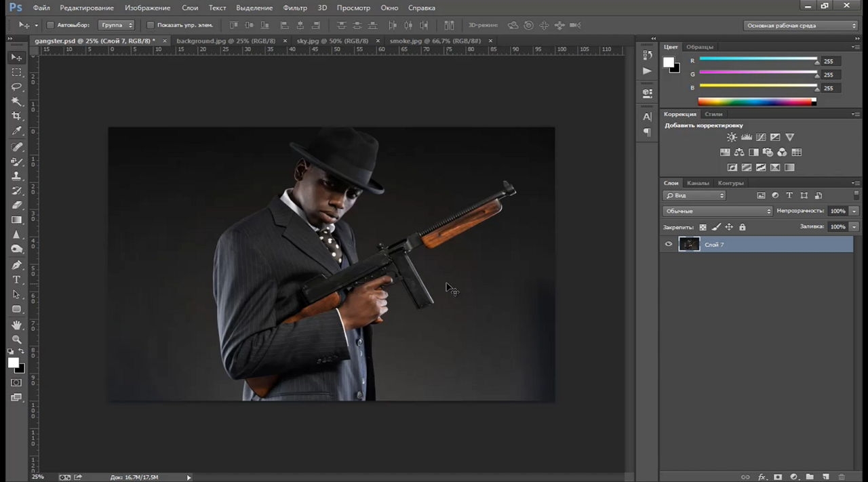Open the workspace dropdown Основная рабочая среда

pos(801,26)
